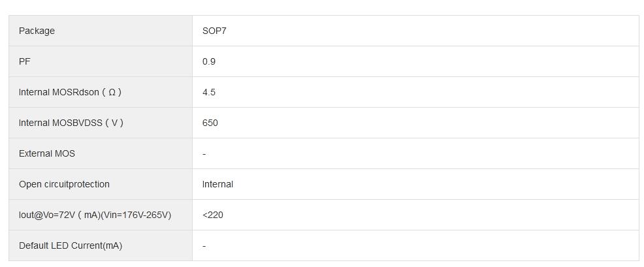Select the 4.5 Rdson value
644x267 pixels.
(x=209, y=92)
